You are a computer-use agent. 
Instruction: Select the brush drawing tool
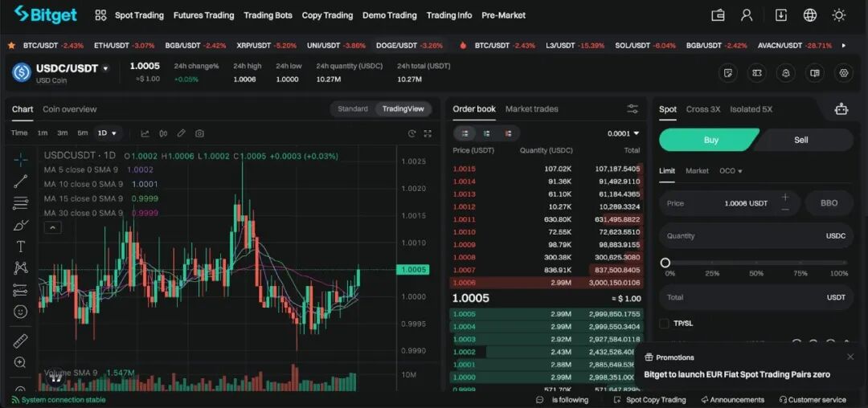click(x=20, y=225)
